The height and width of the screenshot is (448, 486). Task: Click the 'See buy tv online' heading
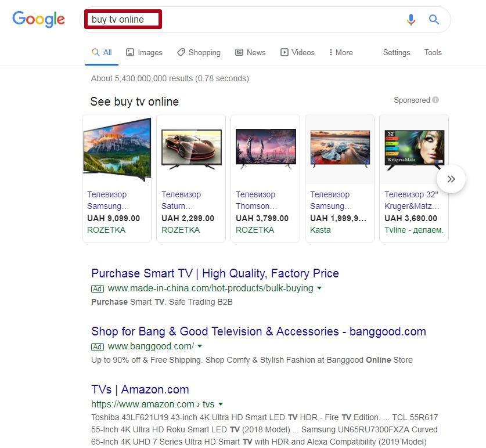pyautogui.click(x=135, y=102)
